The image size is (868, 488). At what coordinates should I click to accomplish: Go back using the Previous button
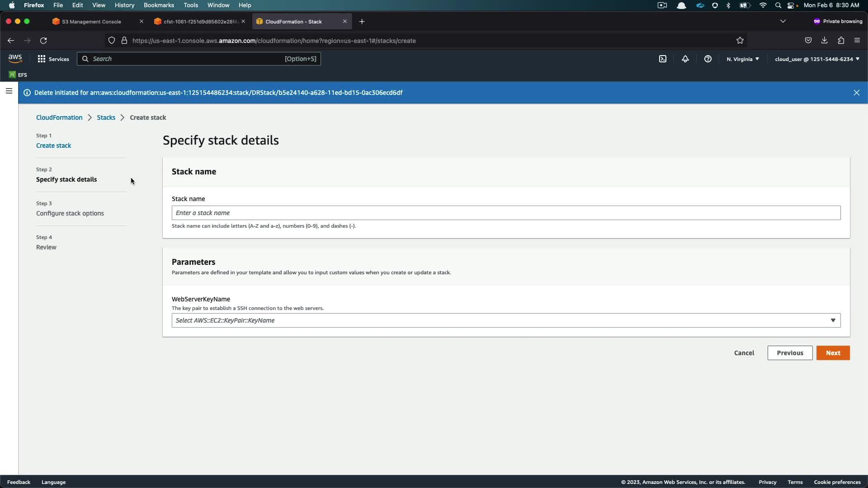(789, 353)
